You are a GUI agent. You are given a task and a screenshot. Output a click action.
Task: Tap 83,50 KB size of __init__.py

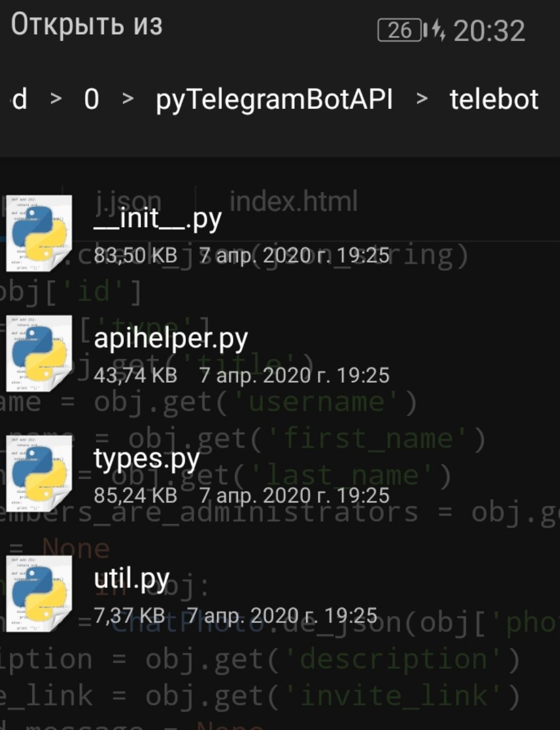pos(136,255)
